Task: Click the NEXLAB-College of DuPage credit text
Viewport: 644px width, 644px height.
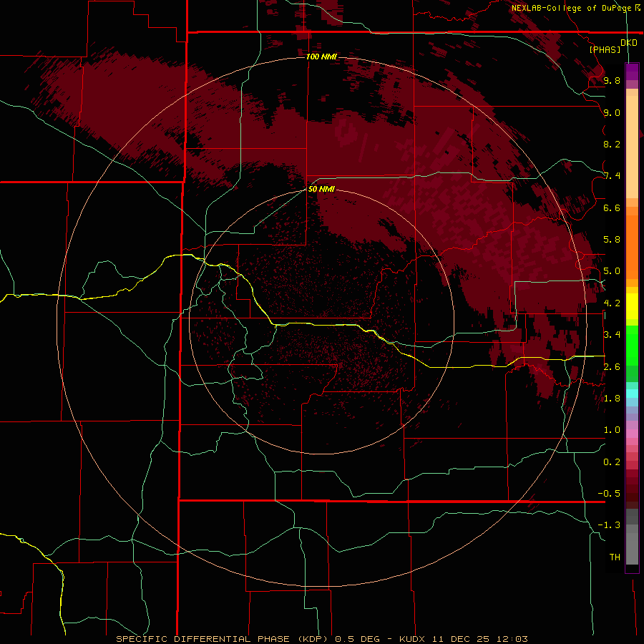Action: click(x=571, y=8)
